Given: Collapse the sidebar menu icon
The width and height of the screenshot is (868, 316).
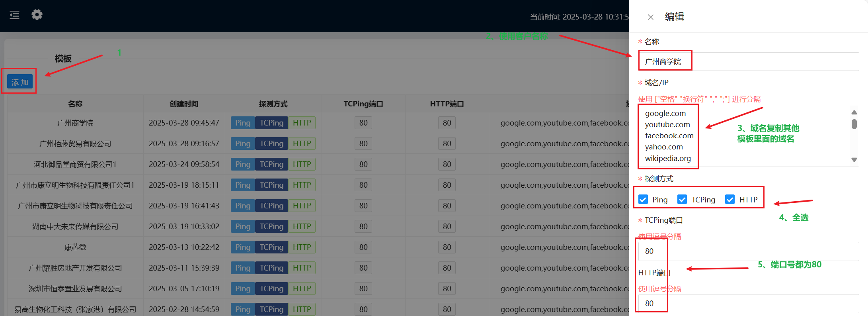Looking at the screenshot, I should [x=14, y=15].
